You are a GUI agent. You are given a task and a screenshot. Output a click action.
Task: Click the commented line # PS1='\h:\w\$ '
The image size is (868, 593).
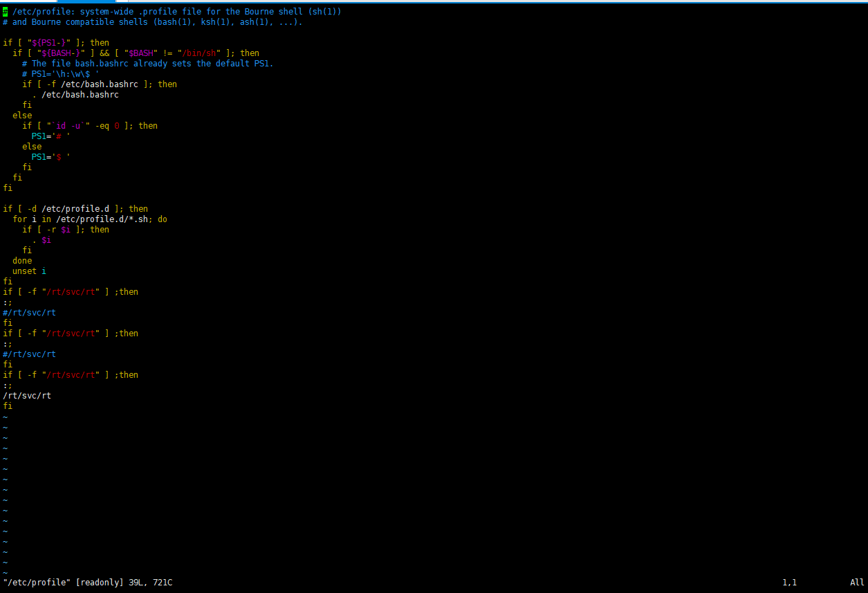[x=61, y=74]
